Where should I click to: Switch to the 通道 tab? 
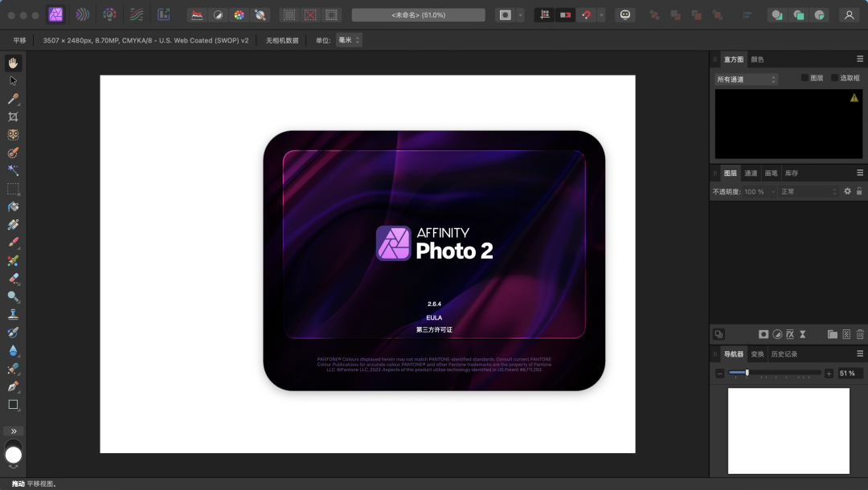coord(751,173)
